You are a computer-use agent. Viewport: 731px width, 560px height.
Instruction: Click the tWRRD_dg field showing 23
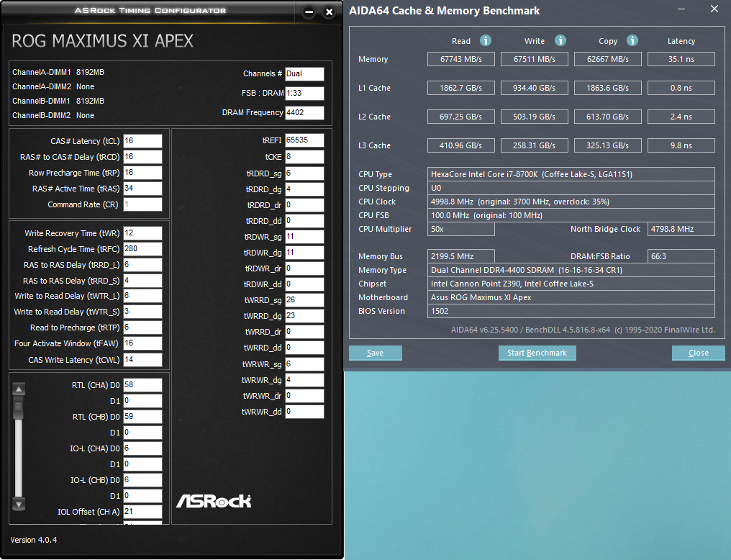tap(304, 316)
